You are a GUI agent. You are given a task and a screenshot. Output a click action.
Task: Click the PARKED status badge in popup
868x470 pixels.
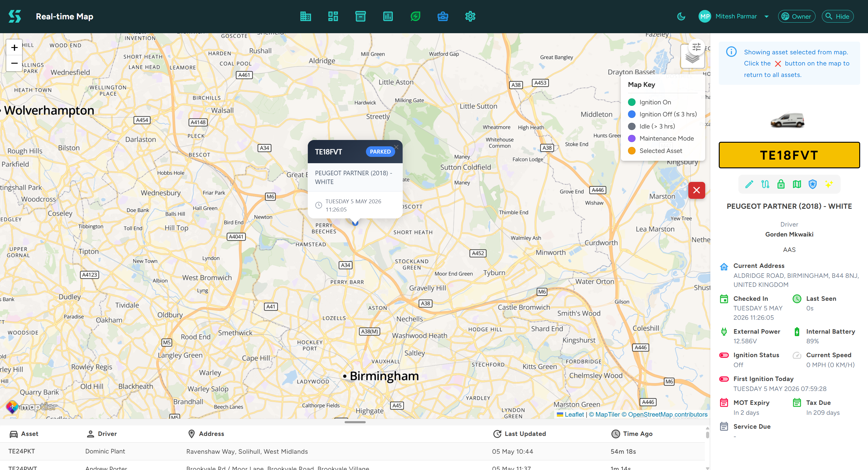click(x=380, y=152)
